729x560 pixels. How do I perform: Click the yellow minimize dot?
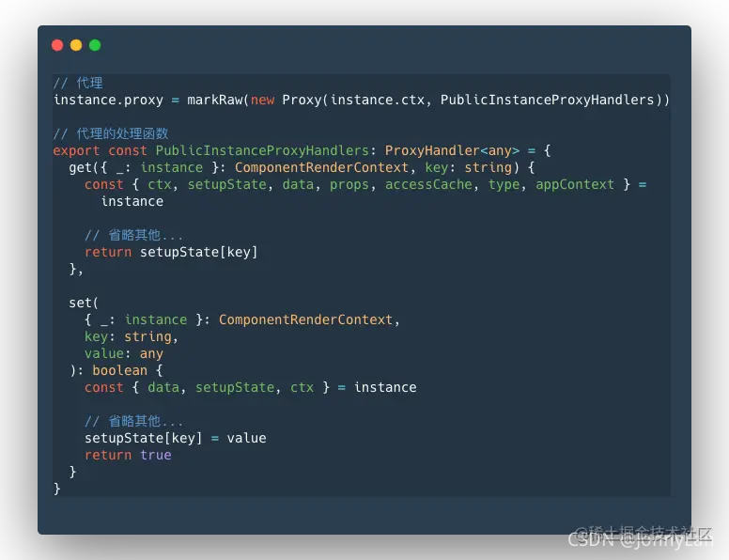[x=76, y=45]
